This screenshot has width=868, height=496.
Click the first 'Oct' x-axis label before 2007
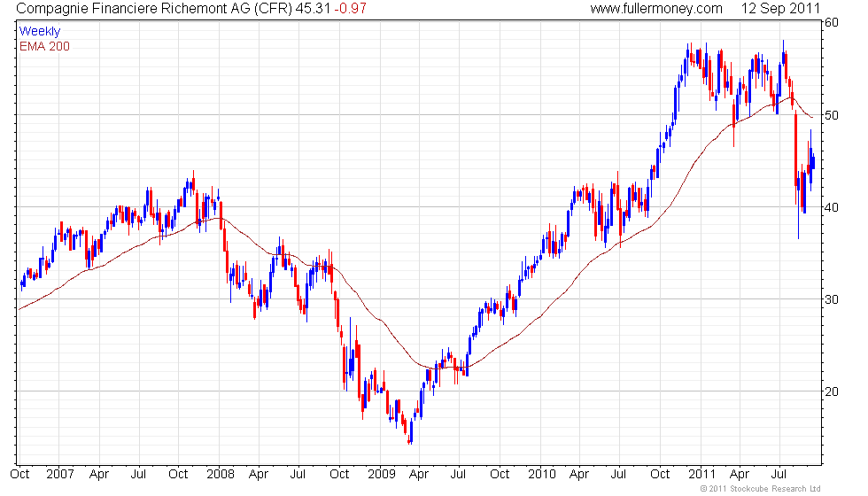(x=19, y=475)
